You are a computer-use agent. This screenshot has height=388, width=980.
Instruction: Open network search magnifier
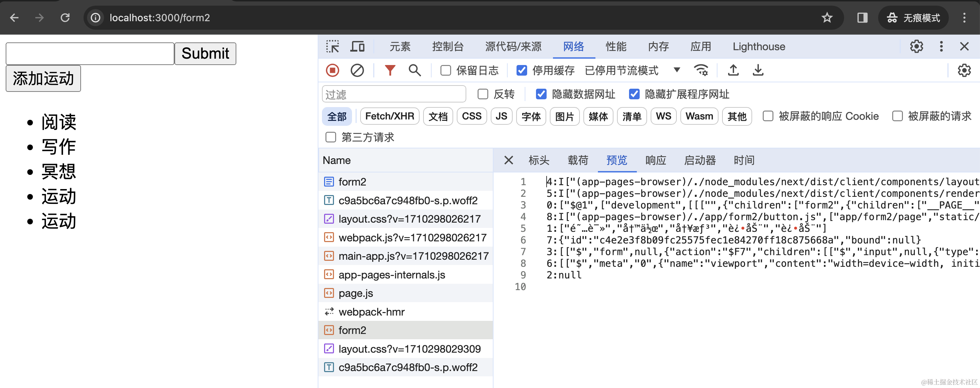pyautogui.click(x=414, y=71)
